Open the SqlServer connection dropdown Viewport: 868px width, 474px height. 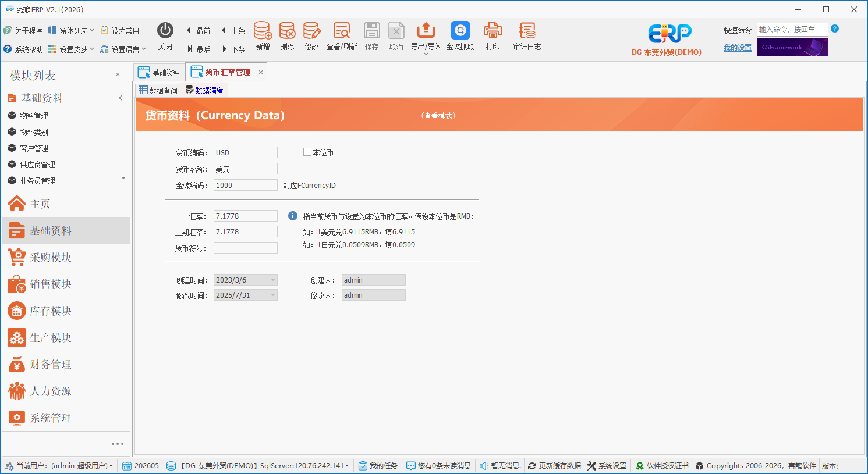coord(258,466)
